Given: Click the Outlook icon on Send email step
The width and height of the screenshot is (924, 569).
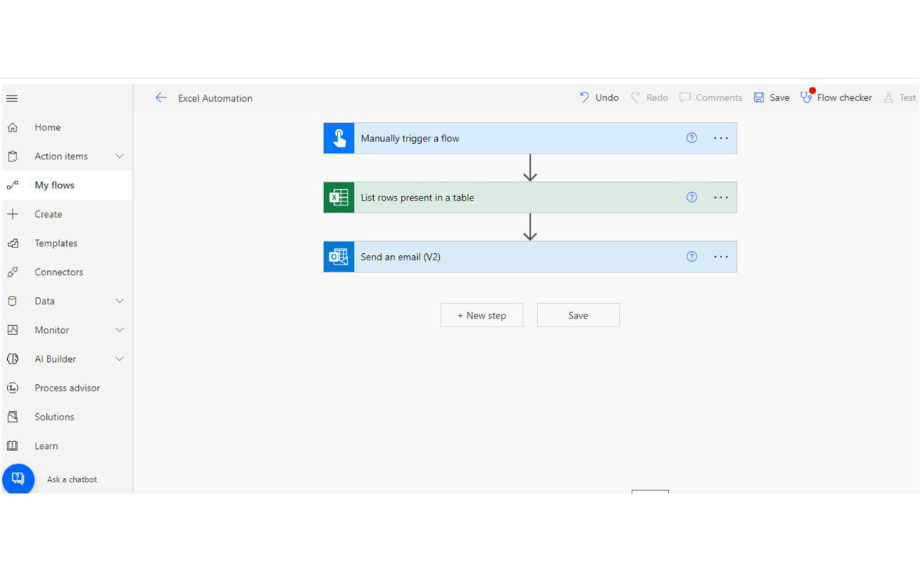Looking at the screenshot, I should coord(339,257).
